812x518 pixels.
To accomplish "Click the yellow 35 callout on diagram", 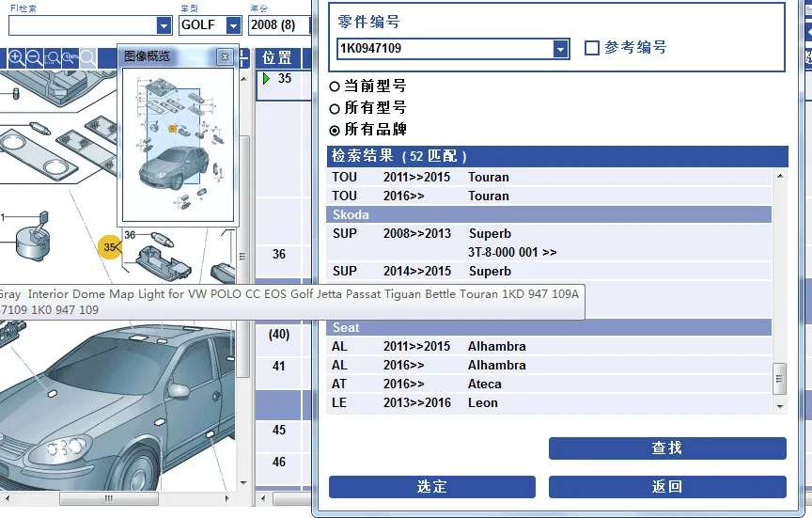I will [x=110, y=246].
